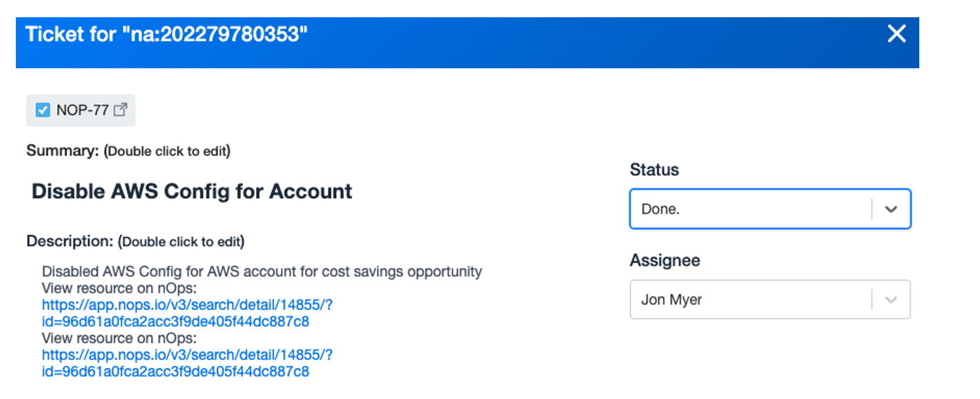The height and width of the screenshot is (399, 980).
Task: Click the second link's id=96d61a0f... line
Action: coord(175,371)
